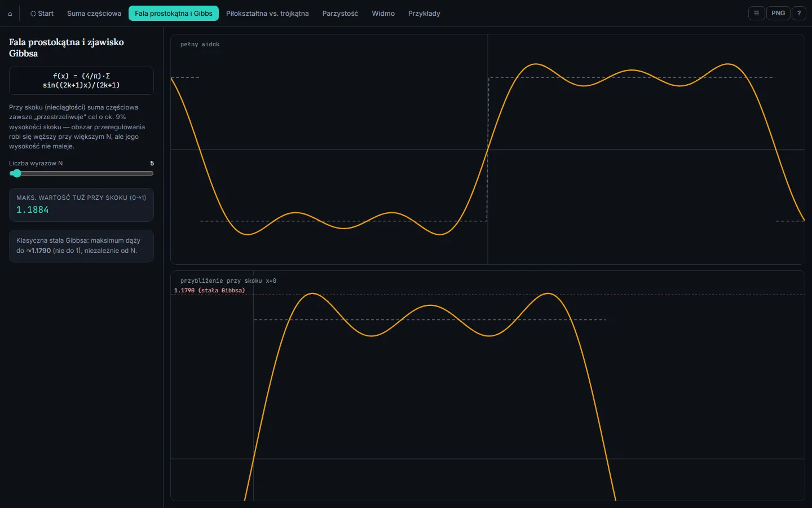
Task: Click the N value 5 beside the slider
Action: [x=152, y=164]
